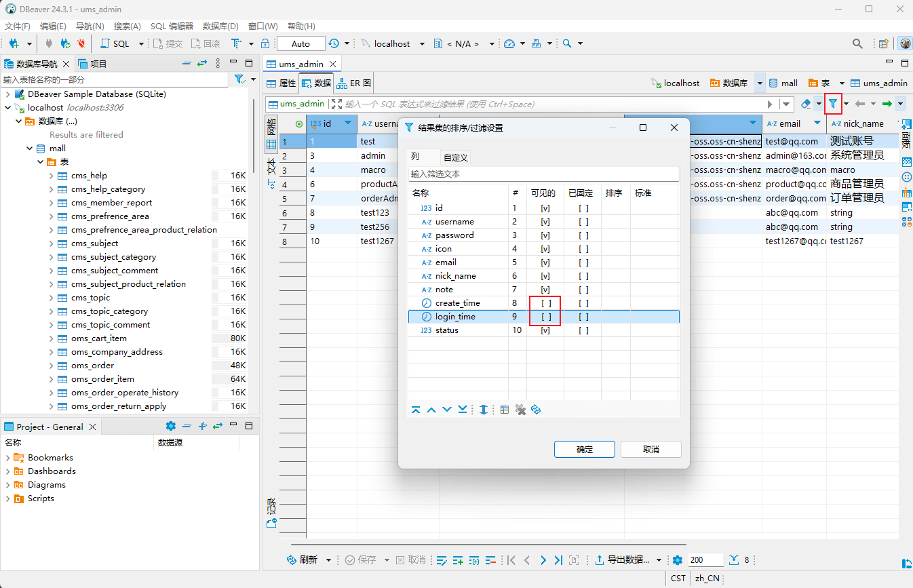
Task: Click the 确定 button to confirm
Action: coord(584,449)
